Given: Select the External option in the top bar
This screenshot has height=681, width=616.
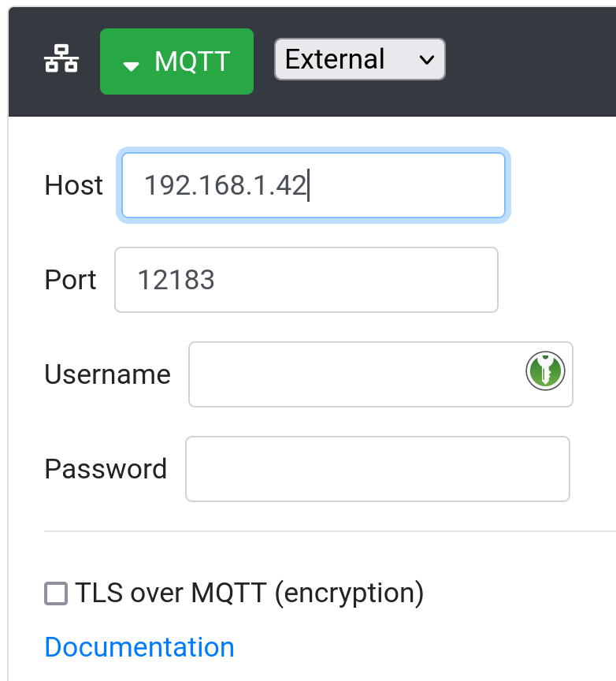Looking at the screenshot, I should click(x=359, y=59).
